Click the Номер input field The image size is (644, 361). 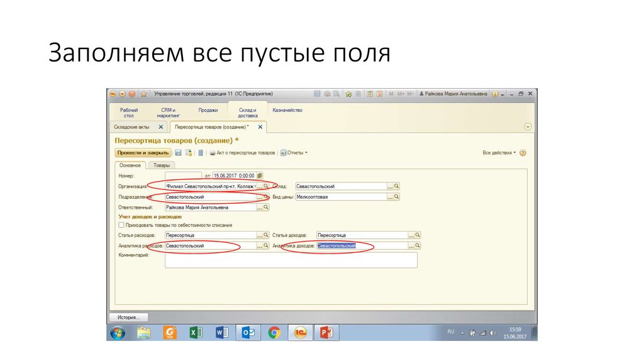183,175
